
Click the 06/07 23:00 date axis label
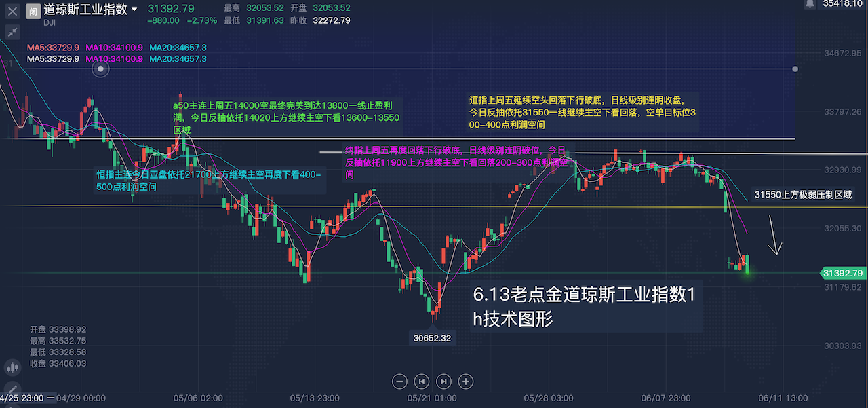click(x=667, y=398)
